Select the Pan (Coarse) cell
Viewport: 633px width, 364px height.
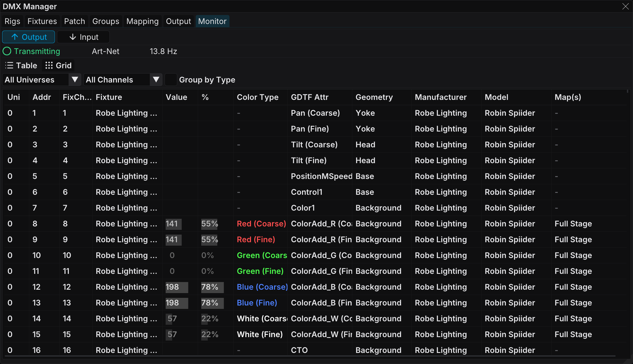315,113
